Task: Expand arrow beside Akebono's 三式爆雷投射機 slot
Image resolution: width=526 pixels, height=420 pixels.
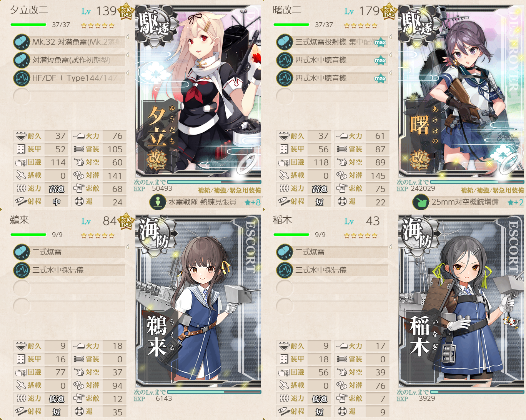Action: point(390,37)
